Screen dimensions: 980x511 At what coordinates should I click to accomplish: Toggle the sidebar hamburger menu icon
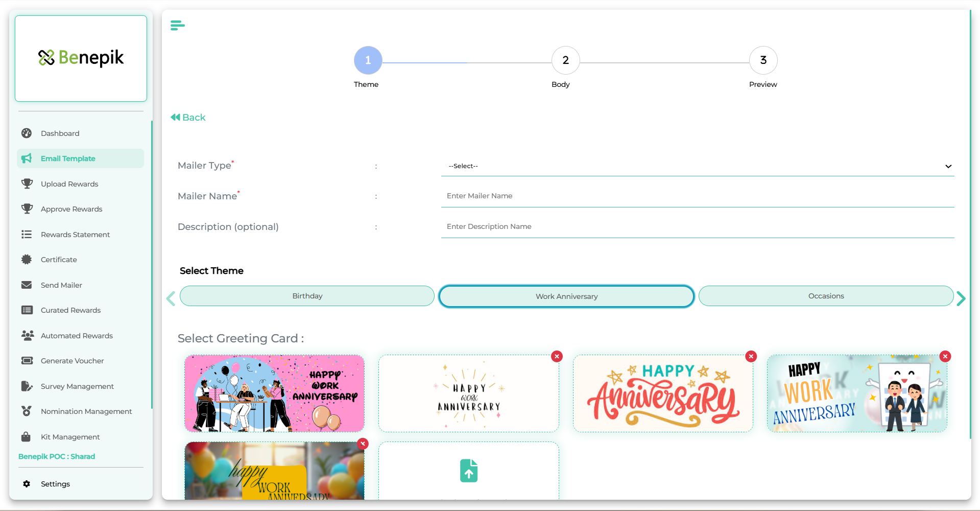point(177,25)
